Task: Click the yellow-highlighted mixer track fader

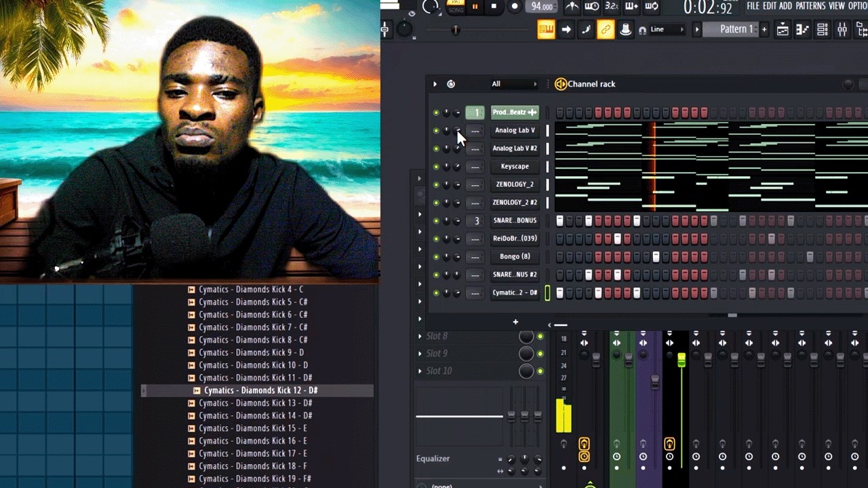Action: (682, 360)
